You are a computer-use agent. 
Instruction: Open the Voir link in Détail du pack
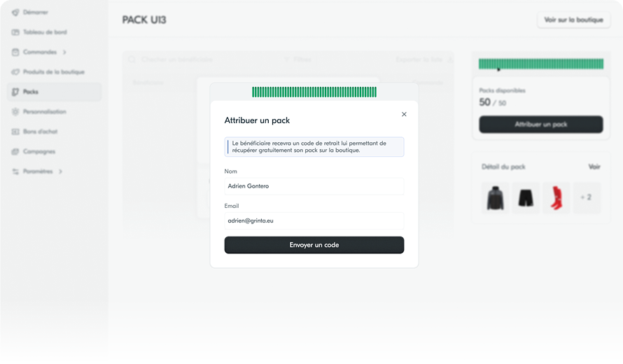point(594,167)
